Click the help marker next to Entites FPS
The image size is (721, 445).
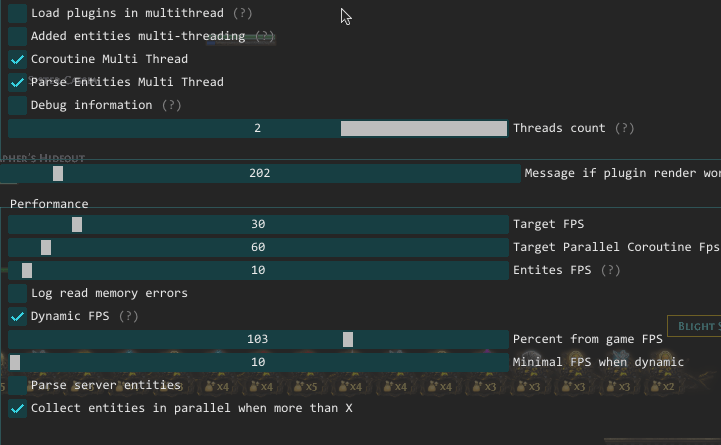[610, 270]
